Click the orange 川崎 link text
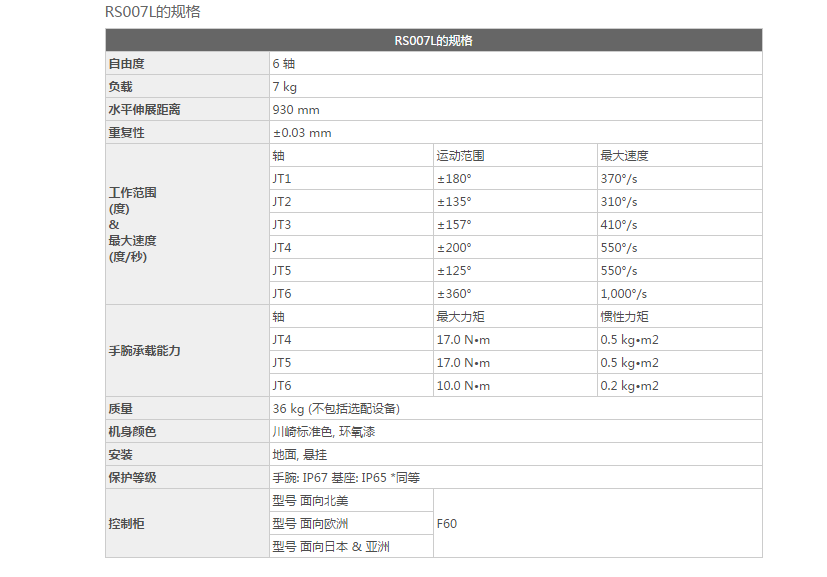Image resolution: width=827 pixels, height=577 pixels. [284, 432]
